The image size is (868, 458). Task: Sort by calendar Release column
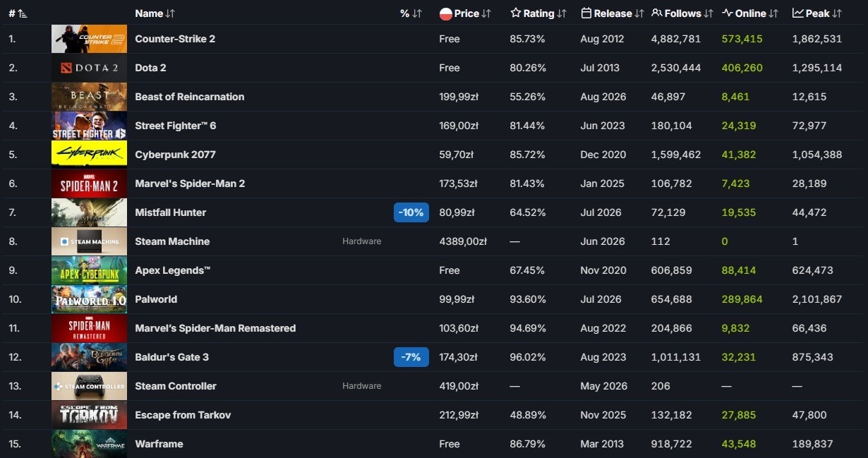tap(613, 13)
